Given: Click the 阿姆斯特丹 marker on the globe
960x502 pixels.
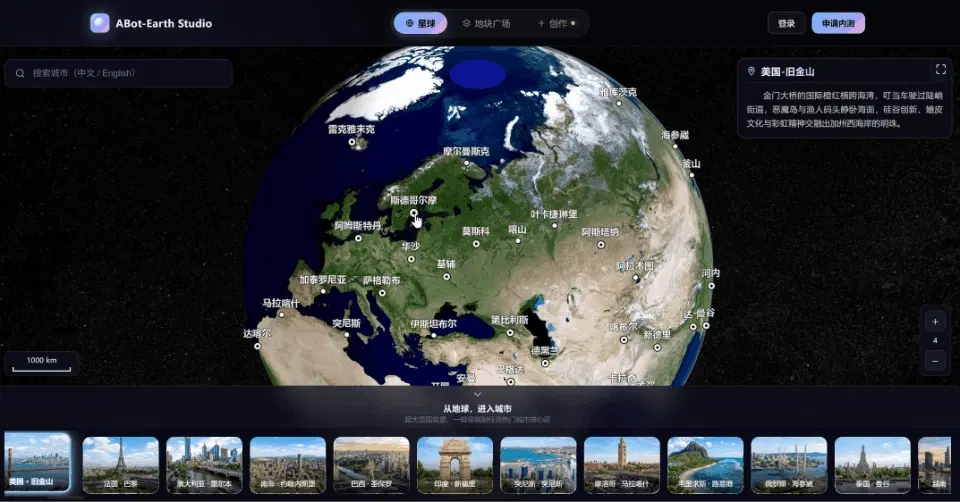Looking at the screenshot, I should point(359,238).
